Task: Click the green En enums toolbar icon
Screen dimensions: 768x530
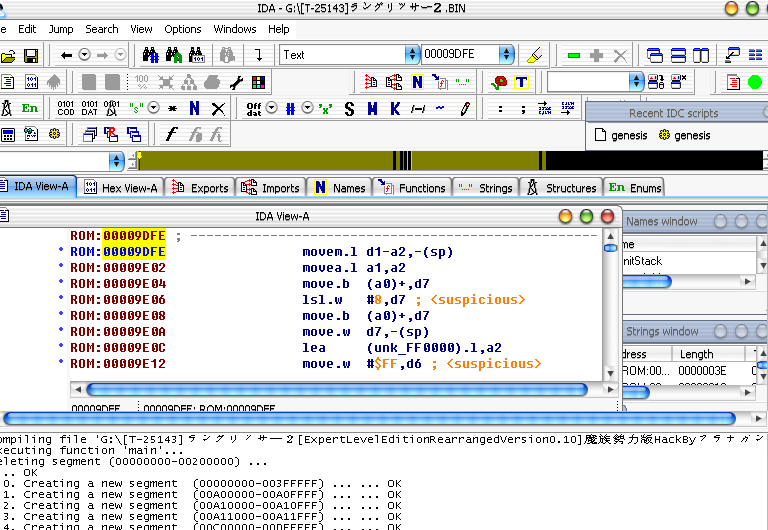Action: 30,108
